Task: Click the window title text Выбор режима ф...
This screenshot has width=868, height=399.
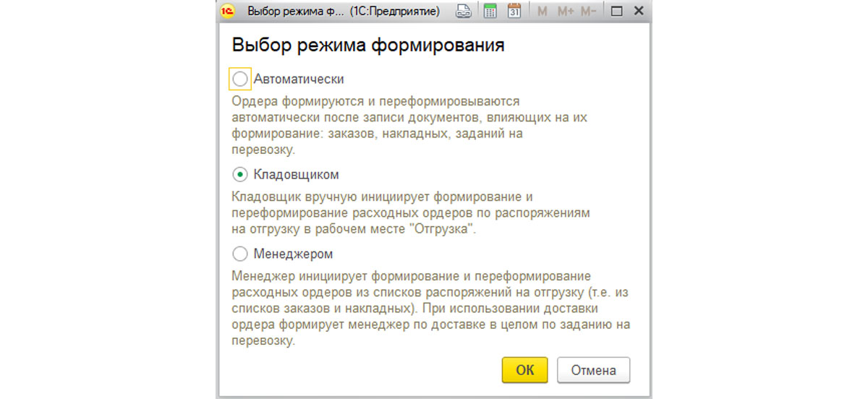Action: point(295,12)
